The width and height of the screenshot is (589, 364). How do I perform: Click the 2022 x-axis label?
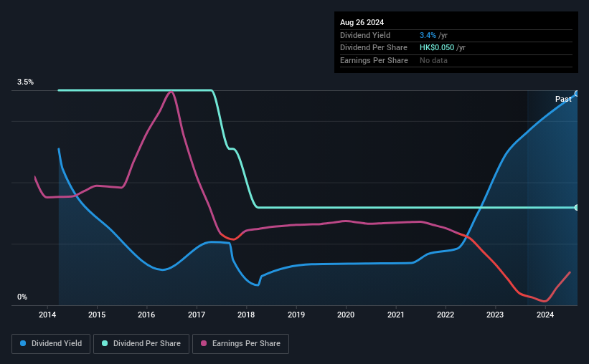pos(446,315)
